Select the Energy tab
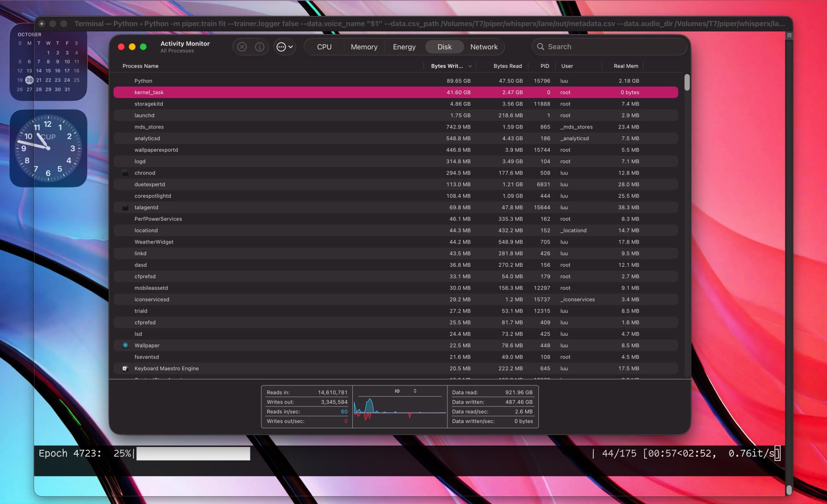The height and width of the screenshot is (504, 827). 404,47
